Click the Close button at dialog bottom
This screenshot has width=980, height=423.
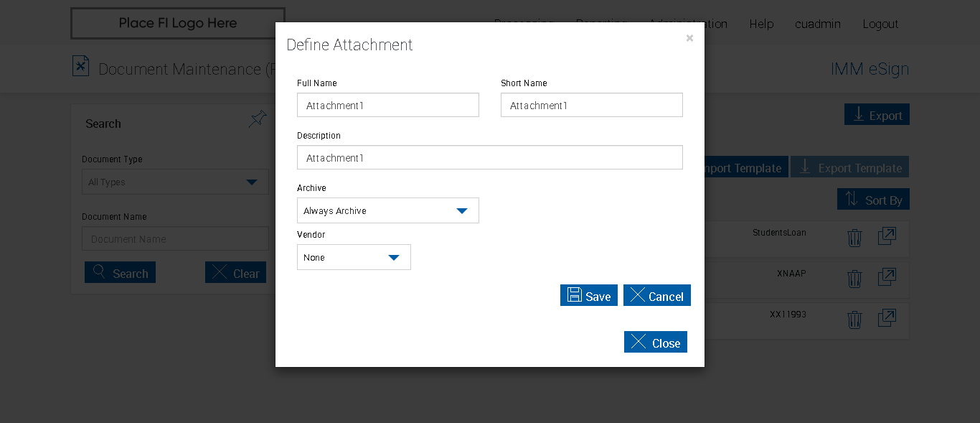tap(656, 342)
